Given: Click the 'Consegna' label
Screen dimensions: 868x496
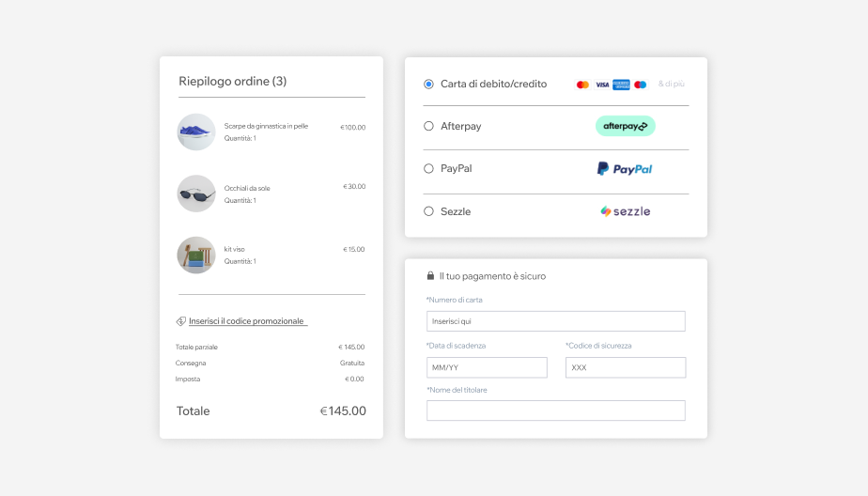Looking at the screenshot, I should [191, 364].
